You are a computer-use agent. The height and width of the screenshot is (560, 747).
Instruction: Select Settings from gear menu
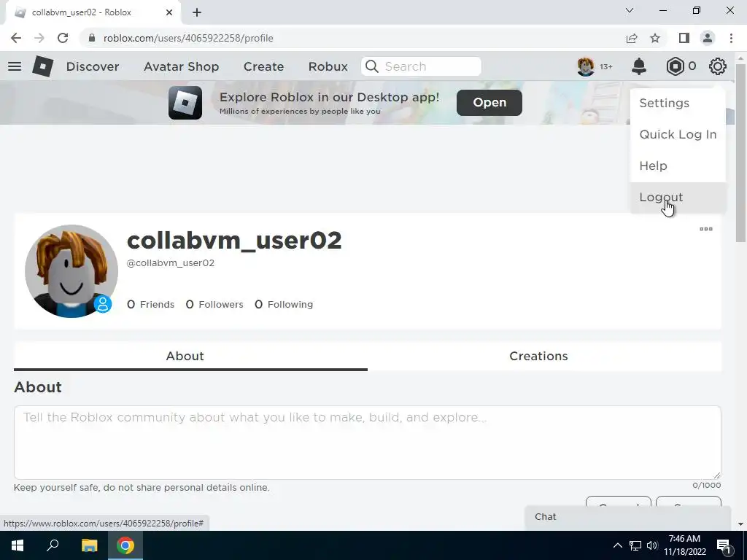(678, 103)
